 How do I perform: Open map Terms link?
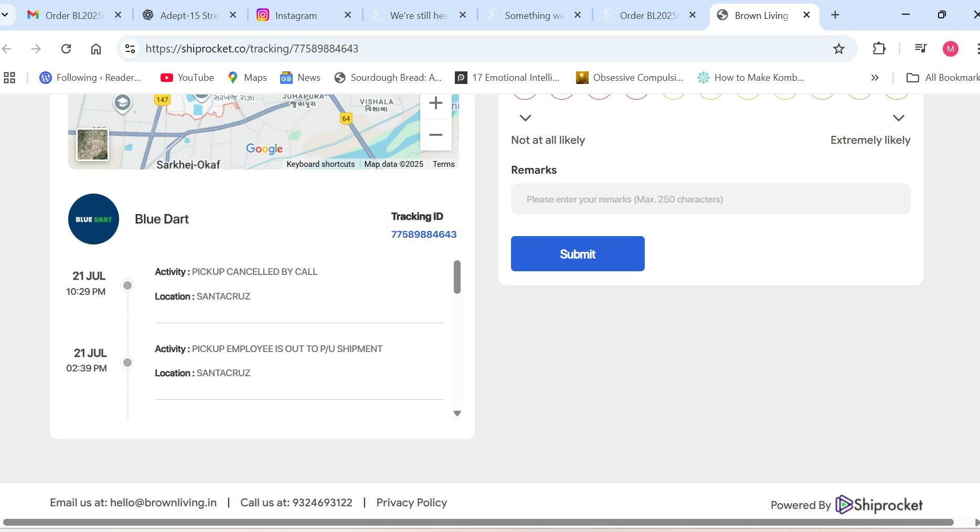point(444,164)
